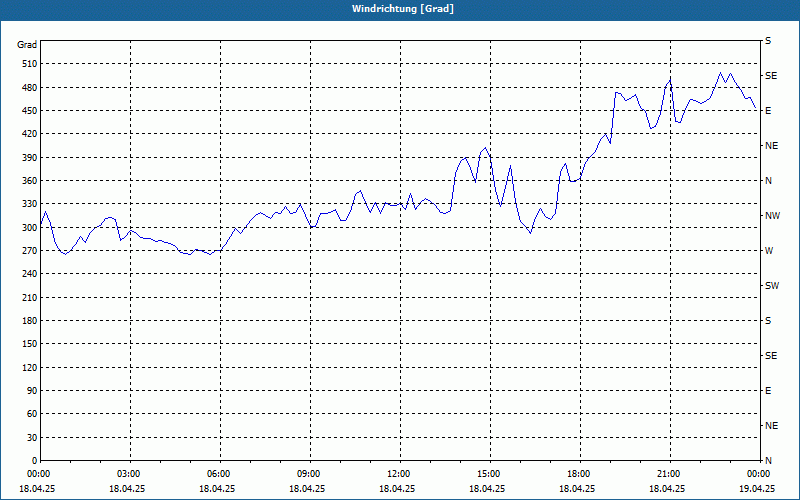
Task: Click the 150 degree axis label
Action: pyautogui.click(x=30, y=344)
